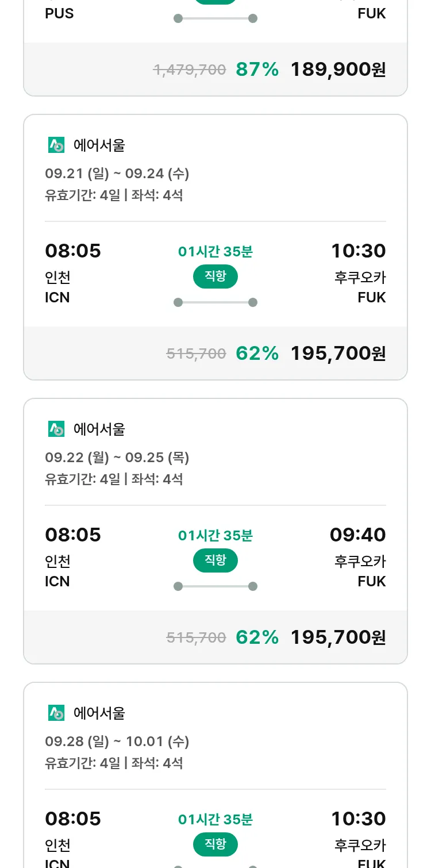Click the 09.22 (월) ~ 09.25 (목) date range

pyautogui.click(x=117, y=458)
